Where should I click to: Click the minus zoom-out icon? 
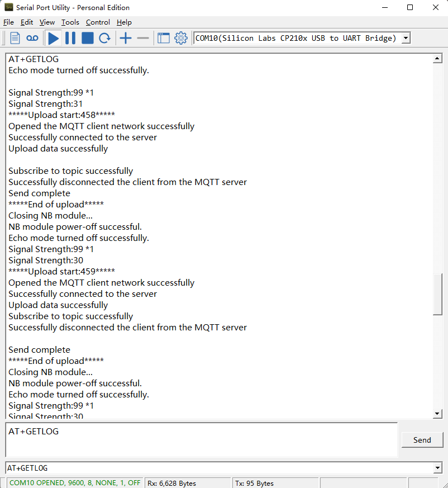tap(143, 38)
